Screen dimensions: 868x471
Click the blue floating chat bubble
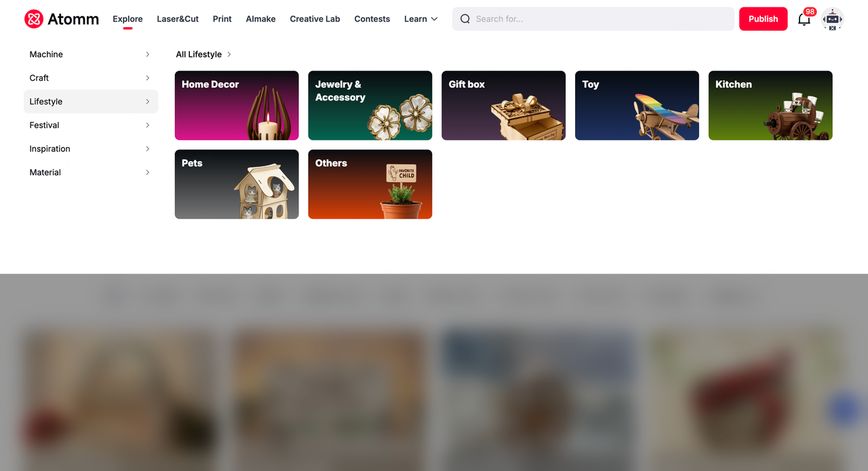click(x=844, y=411)
